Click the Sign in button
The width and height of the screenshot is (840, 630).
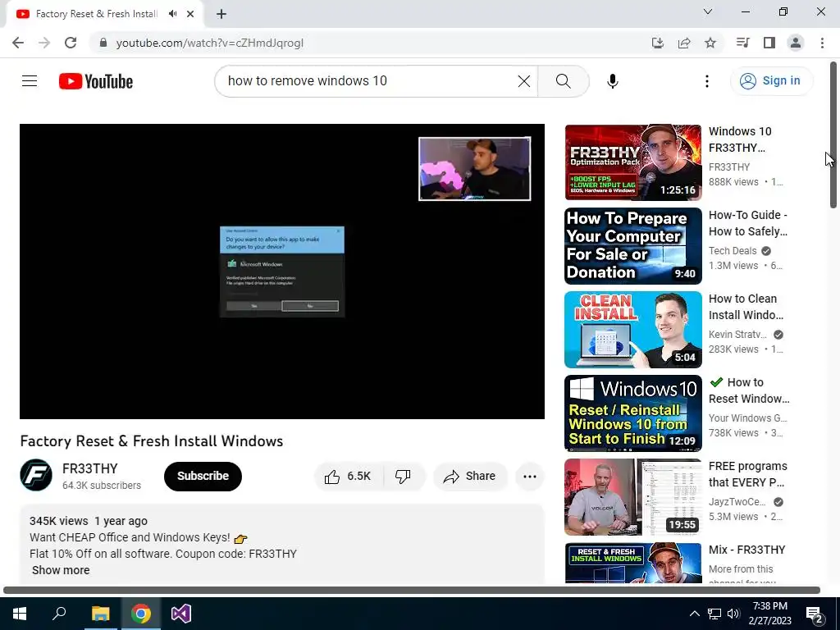[x=771, y=81]
